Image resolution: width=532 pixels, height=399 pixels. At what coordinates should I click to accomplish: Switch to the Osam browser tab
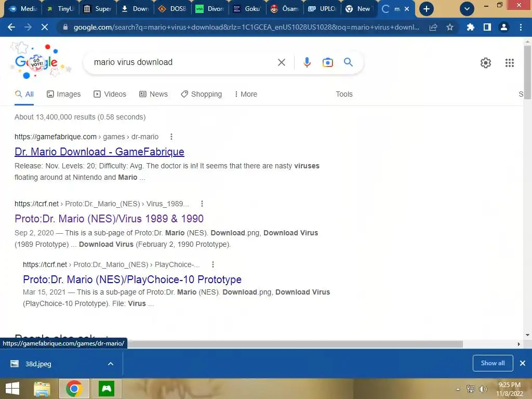point(284,9)
